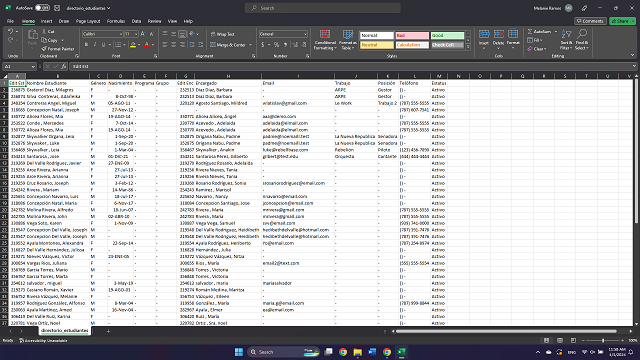
Task: Align text to the left
Action: [165, 45]
